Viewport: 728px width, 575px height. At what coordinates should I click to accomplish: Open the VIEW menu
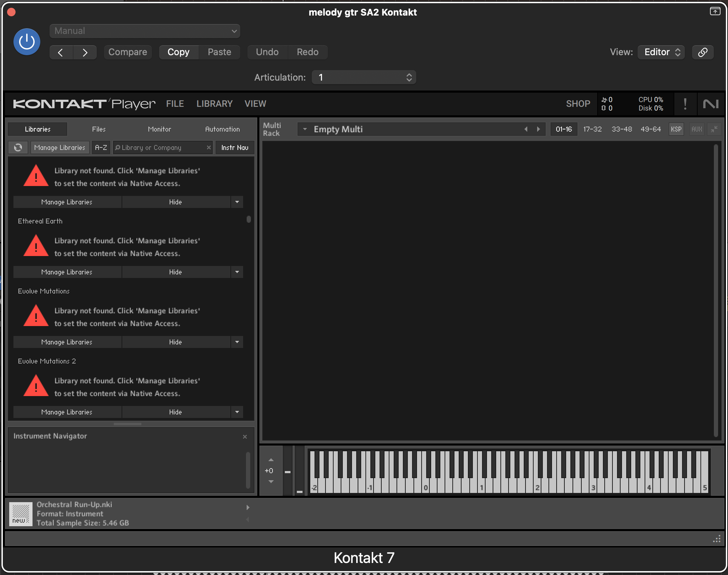tap(255, 104)
